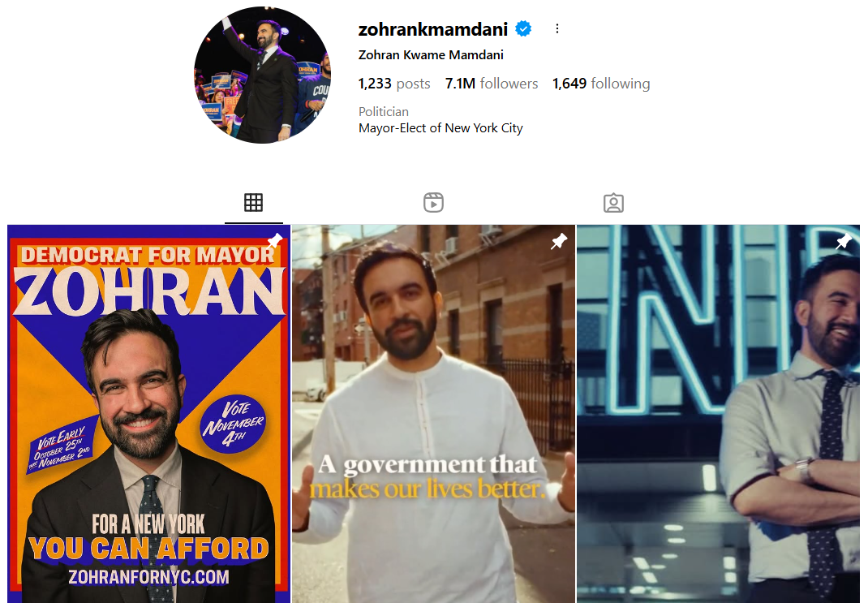This screenshot has width=868, height=603.
Task: Open the tagged photos tab
Action: click(613, 203)
